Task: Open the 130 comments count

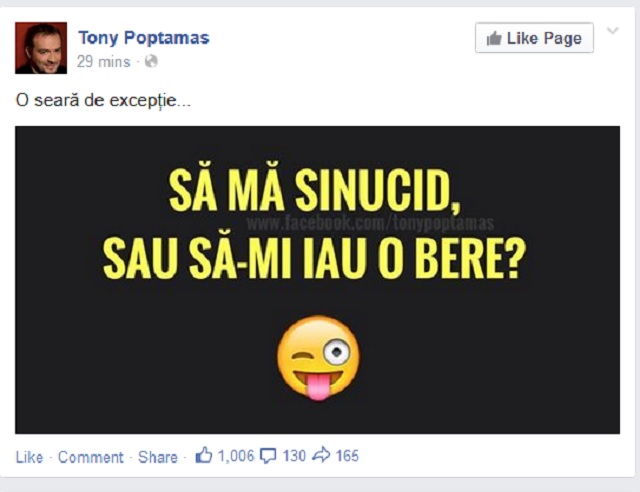Action: [294, 456]
